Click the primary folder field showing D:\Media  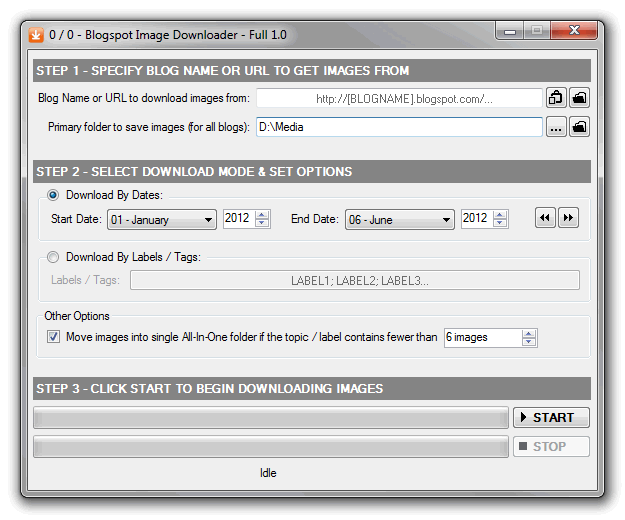399,127
